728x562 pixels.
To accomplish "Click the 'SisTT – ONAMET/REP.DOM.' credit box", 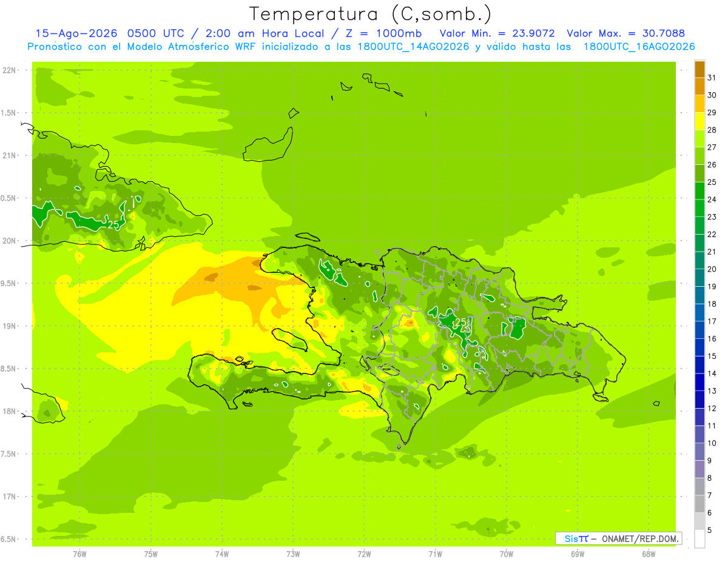I will (618, 538).
